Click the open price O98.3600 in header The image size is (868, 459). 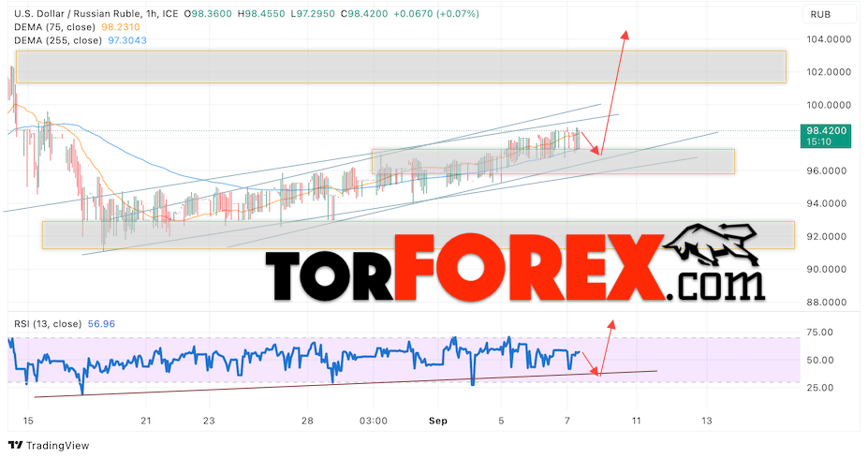tap(208, 13)
